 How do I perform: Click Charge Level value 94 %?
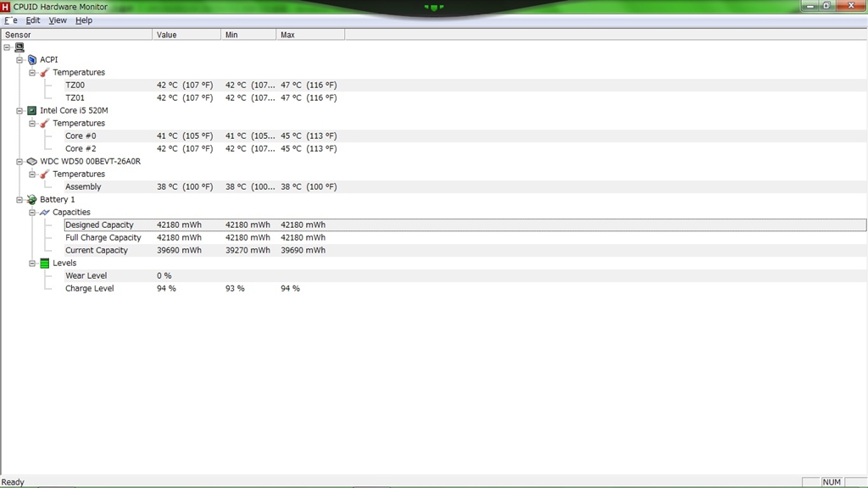166,289
